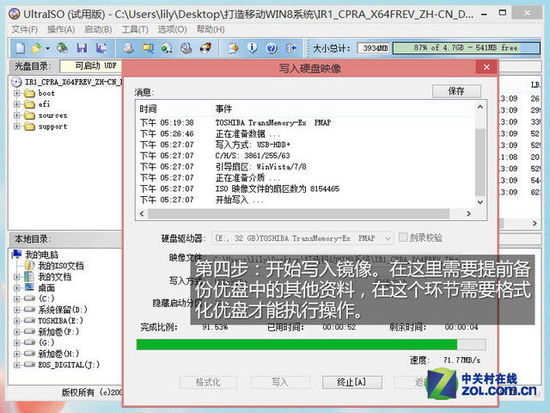Click the Open folder toolbar icon

(36, 48)
